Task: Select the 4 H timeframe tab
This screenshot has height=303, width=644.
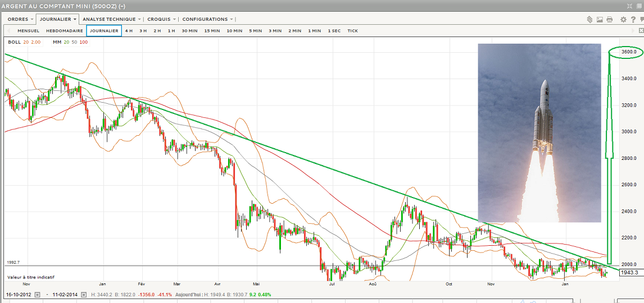Action: click(x=129, y=31)
